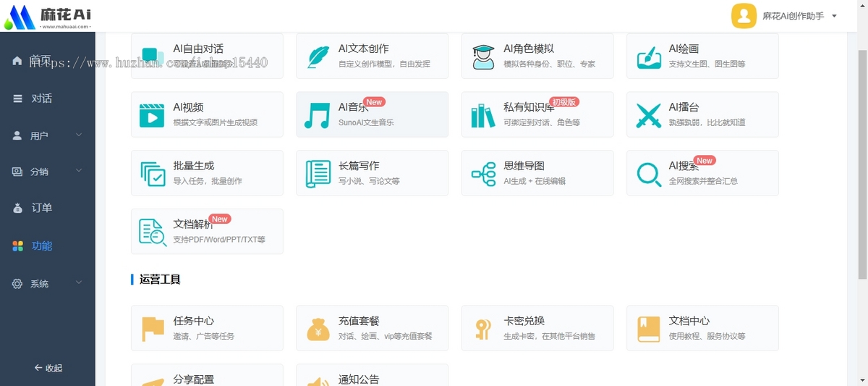Screen dimensions: 868x386
Task: Click the yellow user avatar in header
Action: click(x=744, y=15)
